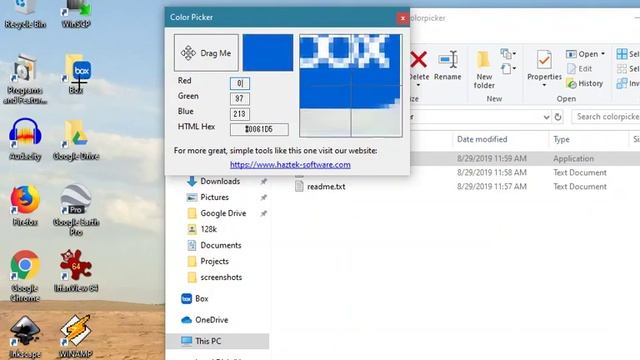The width and height of the screenshot is (640, 360).
Task: Click the Search colorpicker box
Action: (606, 117)
